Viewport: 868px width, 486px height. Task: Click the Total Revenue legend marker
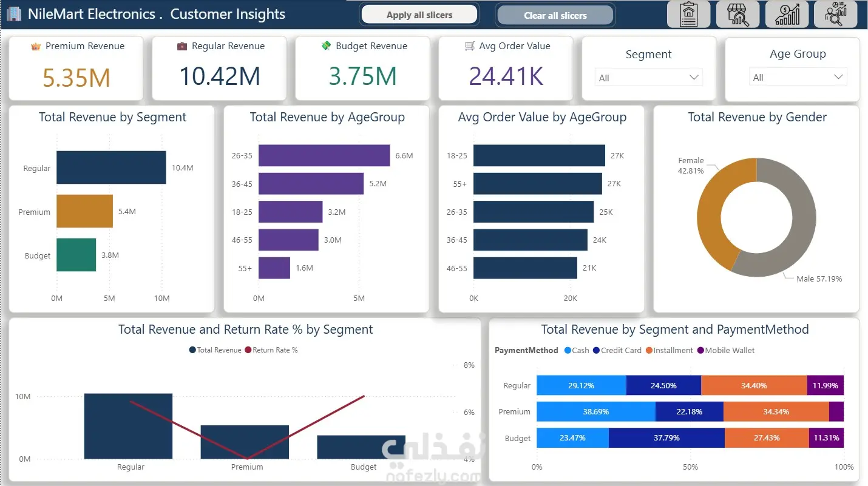(192, 350)
